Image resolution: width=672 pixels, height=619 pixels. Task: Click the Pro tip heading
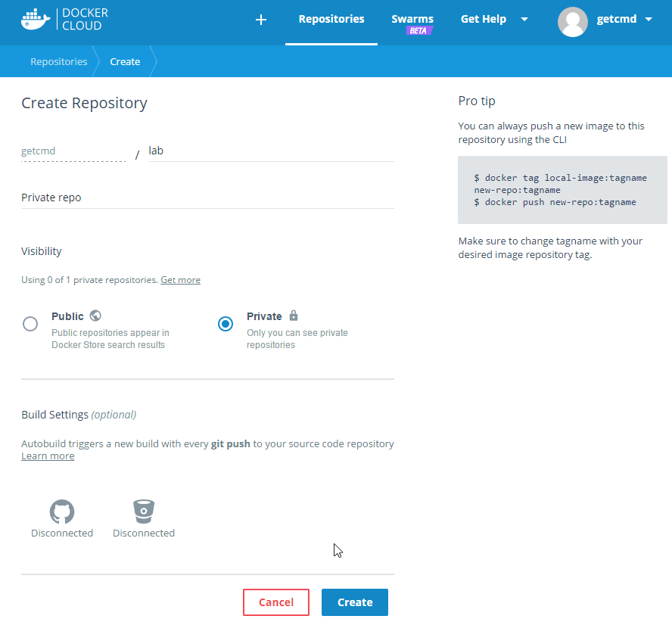477,101
